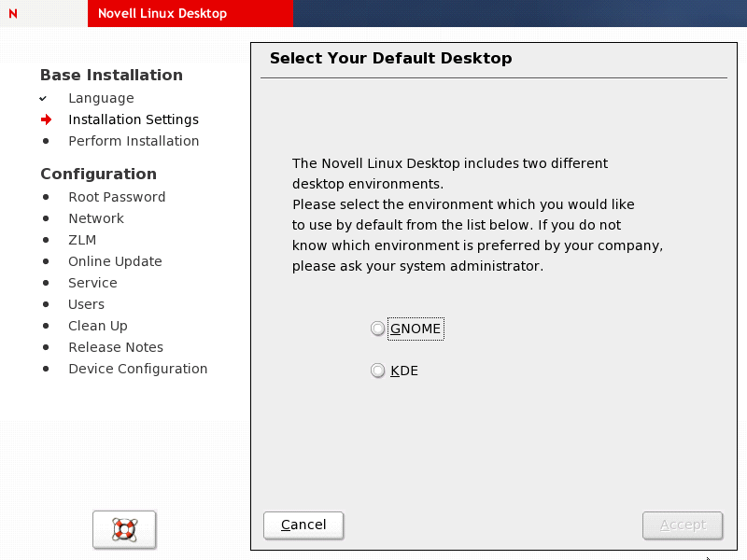Click Root Password configuration step

tap(117, 197)
